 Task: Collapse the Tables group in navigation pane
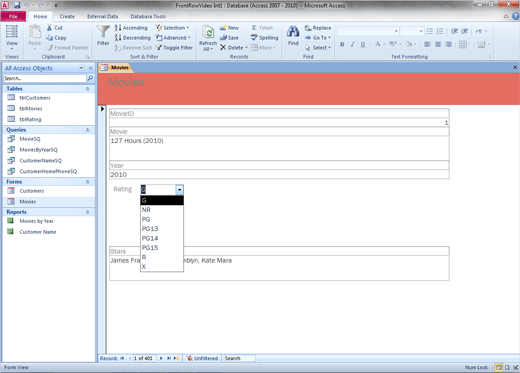[x=88, y=89]
